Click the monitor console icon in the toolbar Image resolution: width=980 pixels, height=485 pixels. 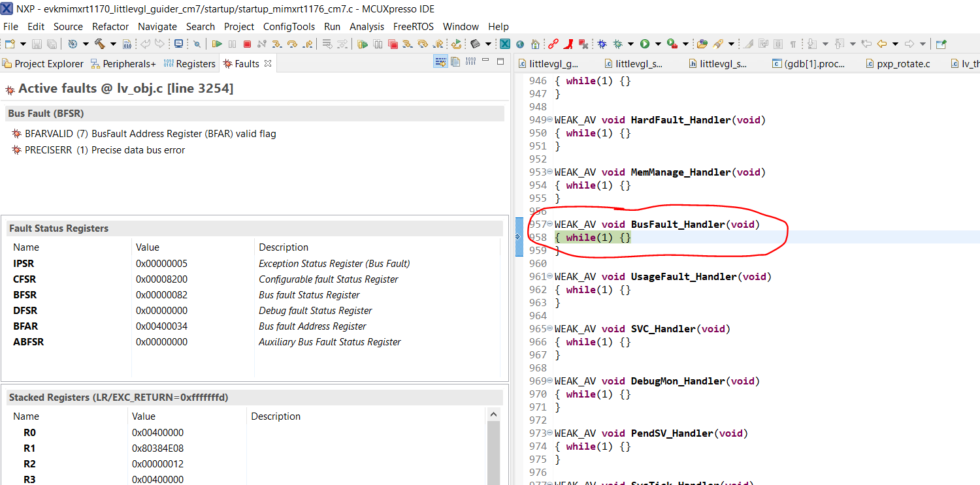[x=178, y=44]
